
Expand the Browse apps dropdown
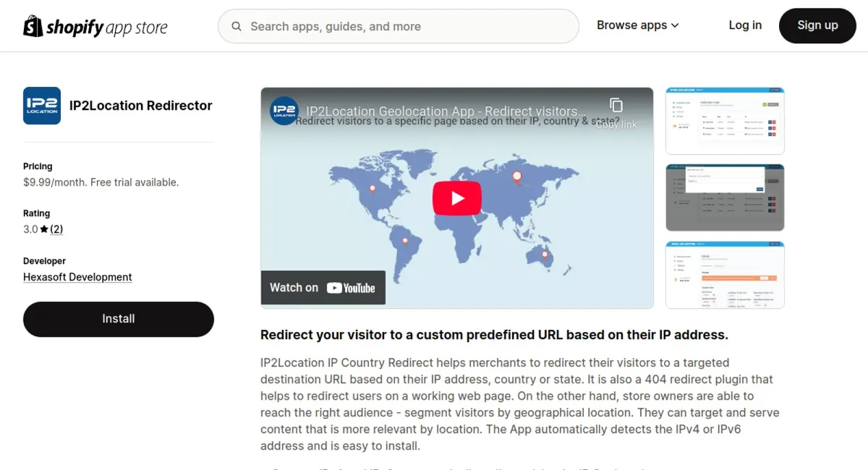638,25
